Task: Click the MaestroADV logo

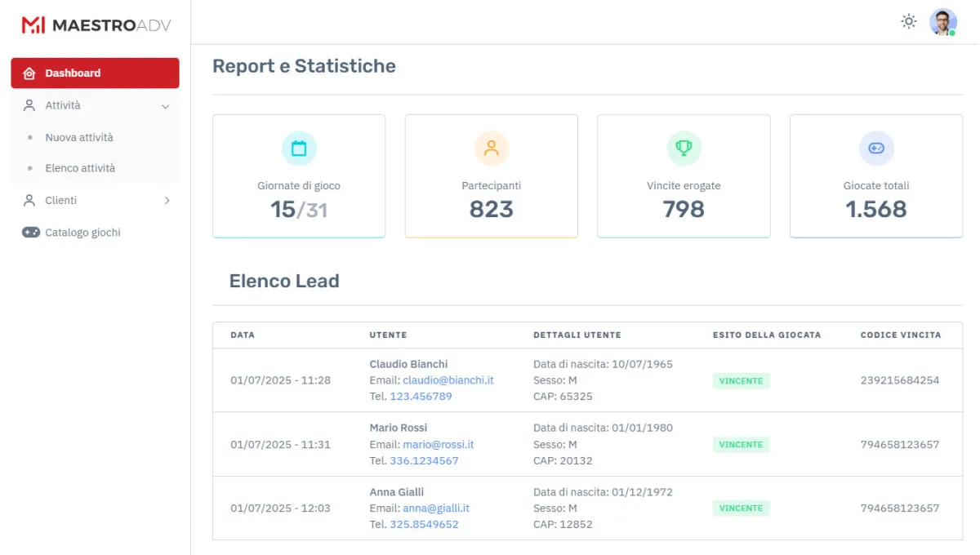Action: (x=95, y=24)
